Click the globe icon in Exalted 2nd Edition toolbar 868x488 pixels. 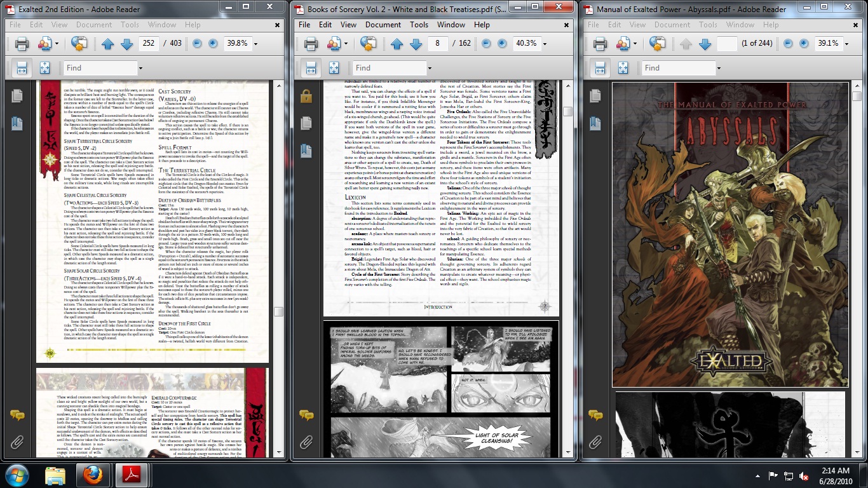(x=79, y=44)
